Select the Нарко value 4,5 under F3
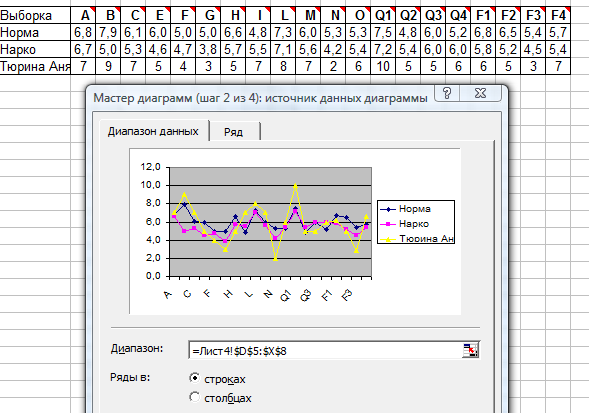The image size is (589, 413). 533,49
